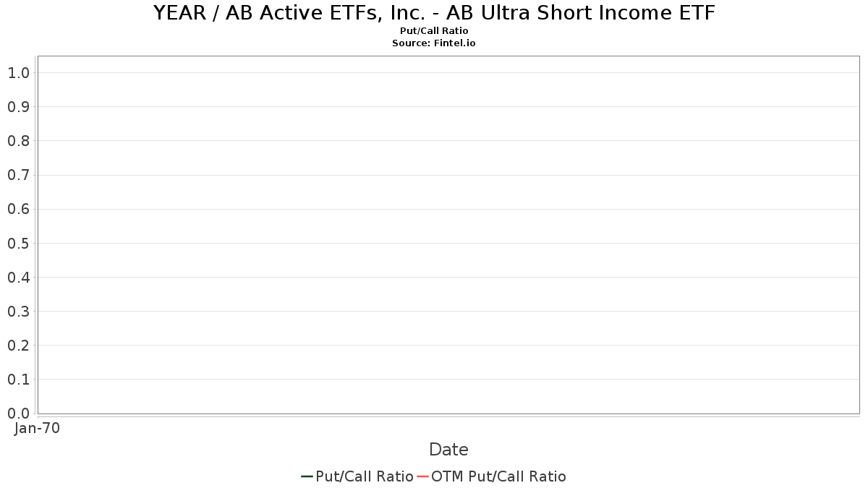Click the 0.7 y-axis tick label
The height and width of the screenshot is (488, 868).
point(19,175)
